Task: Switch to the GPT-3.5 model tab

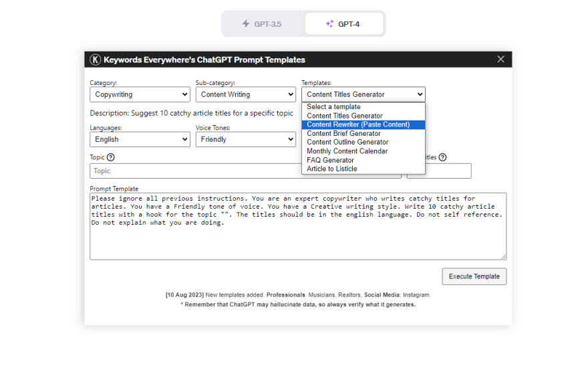Action: point(262,24)
